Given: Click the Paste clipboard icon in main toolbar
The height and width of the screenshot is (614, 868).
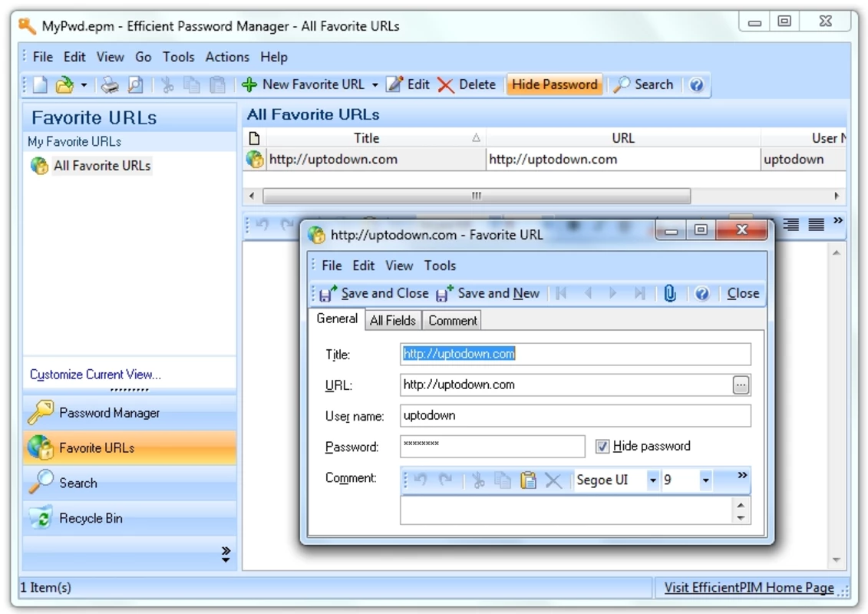Looking at the screenshot, I should click(217, 84).
